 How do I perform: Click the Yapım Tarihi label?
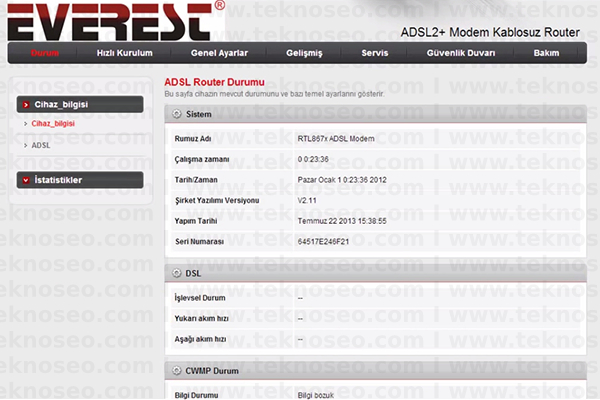coord(196,221)
